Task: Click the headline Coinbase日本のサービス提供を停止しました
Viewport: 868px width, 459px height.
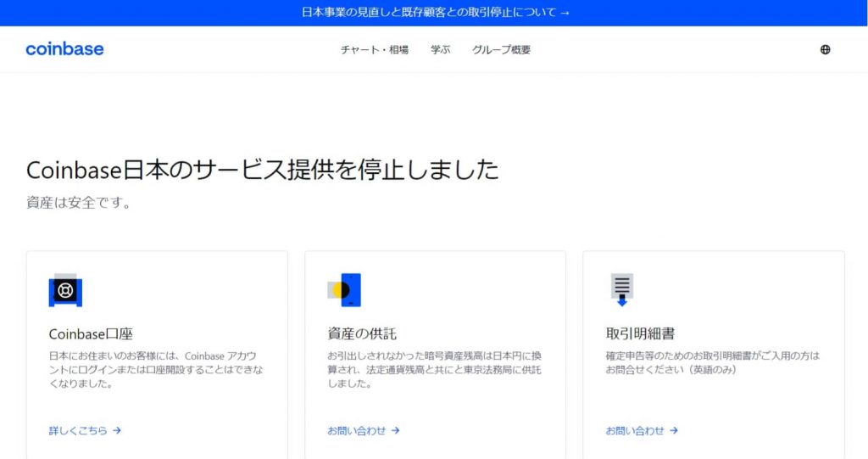Action: point(263,170)
